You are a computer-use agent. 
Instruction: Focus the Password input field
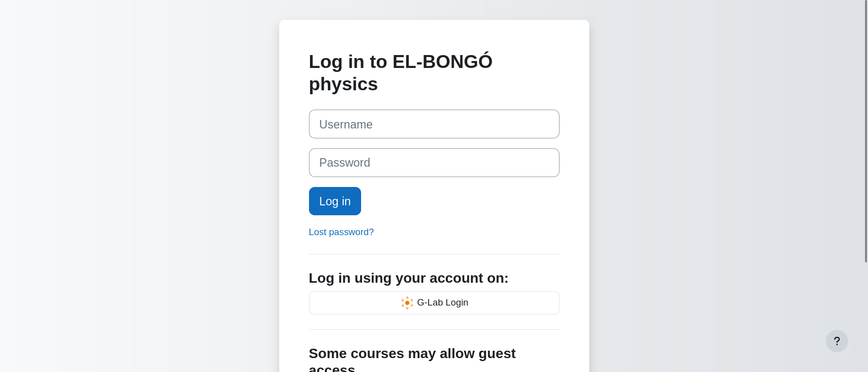tap(434, 163)
